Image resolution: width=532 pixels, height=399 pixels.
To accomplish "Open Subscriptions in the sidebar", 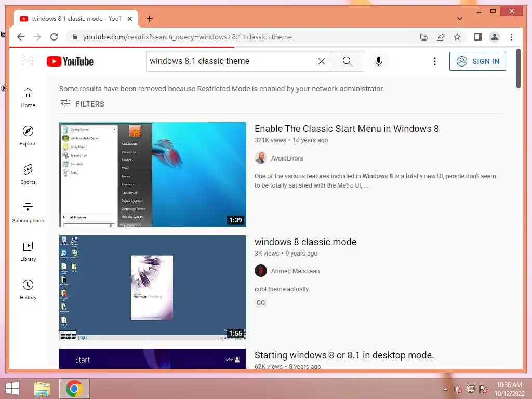I will pos(28,212).
